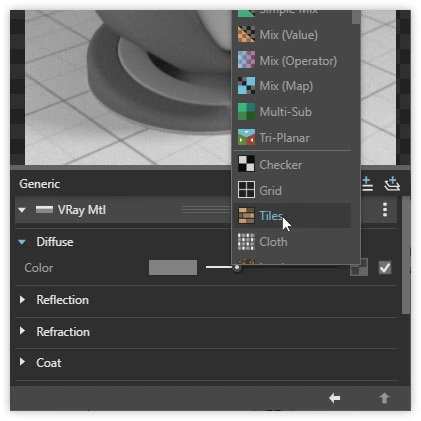Click the woven Cloth icon

coord(246,242)
